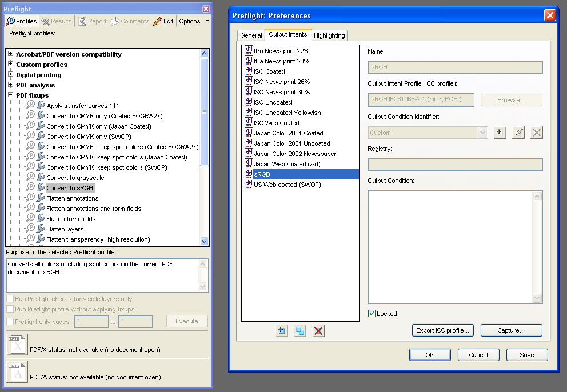567x392 pixels.
Task: Click the Registry input field
Action: [456, 165]
